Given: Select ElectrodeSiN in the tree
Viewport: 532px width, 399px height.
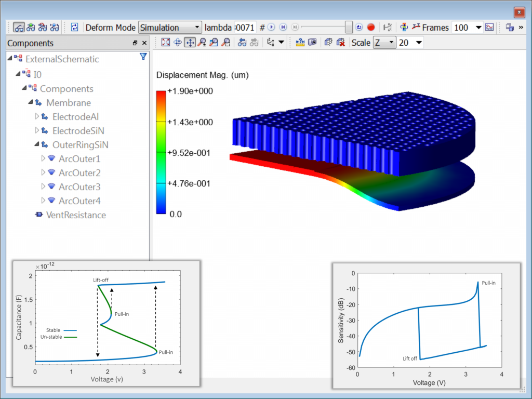Looking at the screenshot, I should click(x=78, y=130).
